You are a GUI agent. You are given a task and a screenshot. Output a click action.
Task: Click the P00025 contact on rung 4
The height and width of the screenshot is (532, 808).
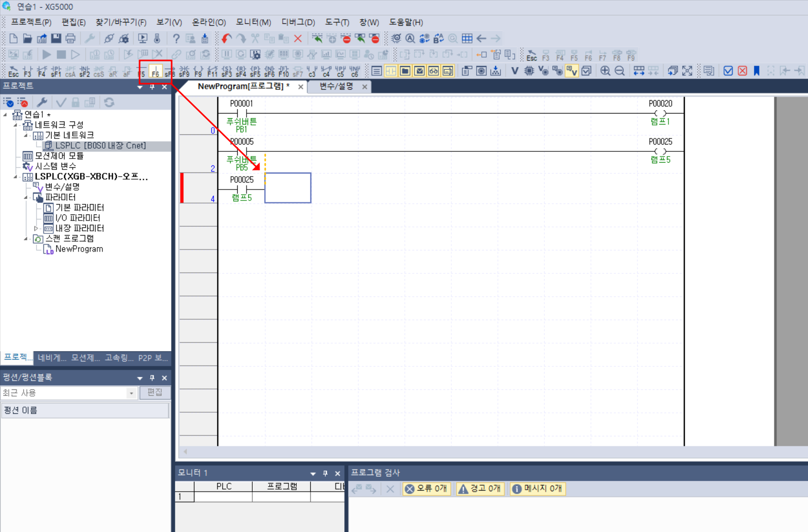point(241,189)
